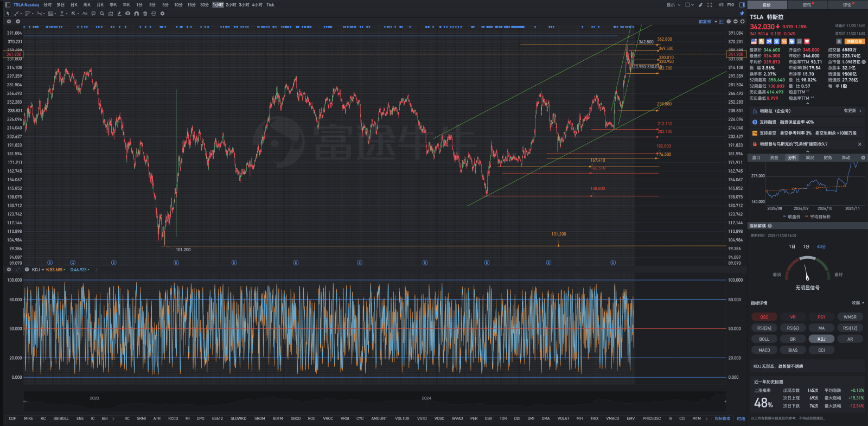Screen dimensions: 868x426
Task: Zoom out chart with minus icon
Action: (736, 22)
